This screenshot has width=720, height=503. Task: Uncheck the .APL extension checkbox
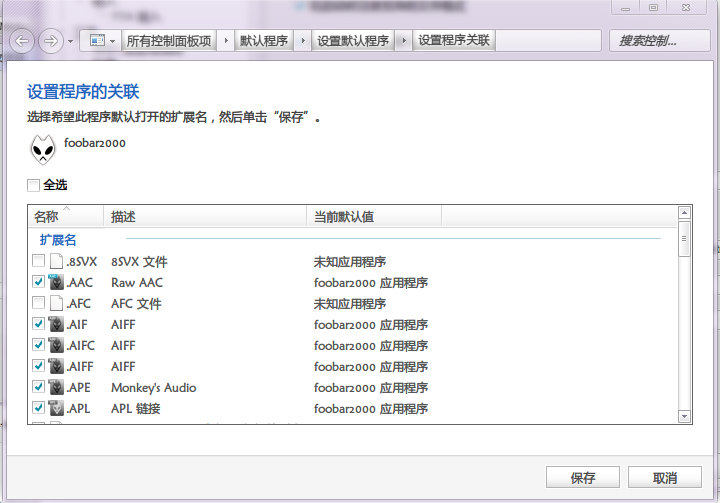(39, 407)
